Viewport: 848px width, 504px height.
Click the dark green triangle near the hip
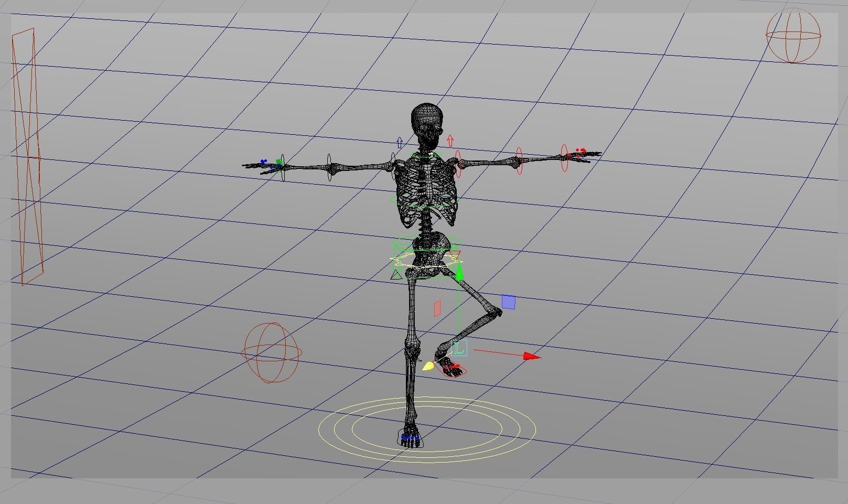tap(396, 274)
